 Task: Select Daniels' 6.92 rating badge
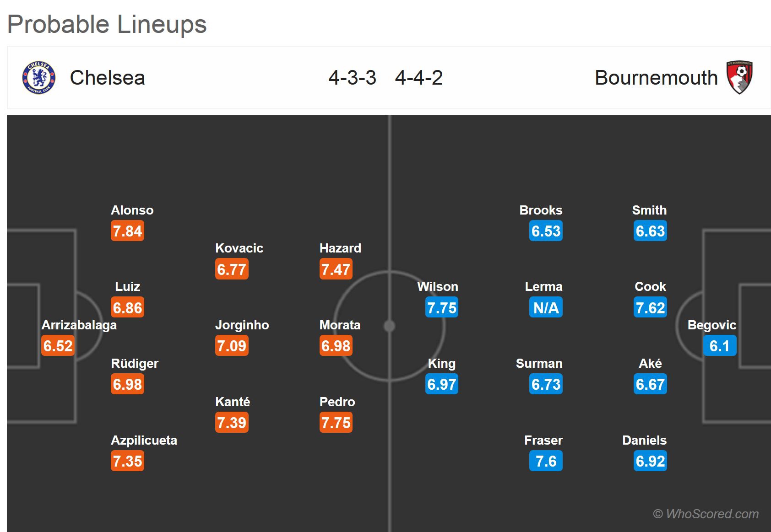650,461
